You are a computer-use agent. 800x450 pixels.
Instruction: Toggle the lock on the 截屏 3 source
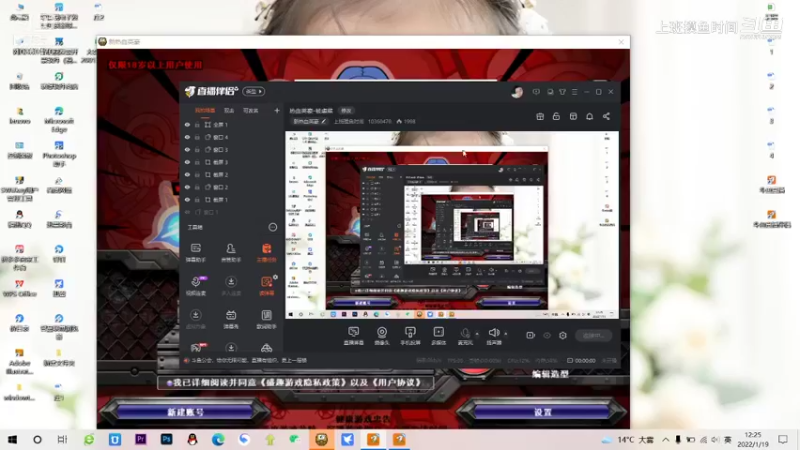(x=197, y=162)
